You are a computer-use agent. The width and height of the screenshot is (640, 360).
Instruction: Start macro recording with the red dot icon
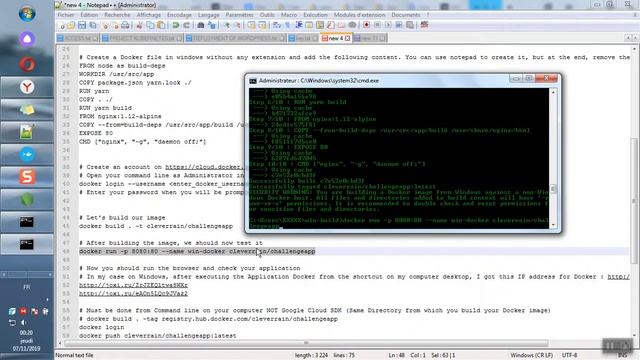pyautogui.click(x=367, y=25)
